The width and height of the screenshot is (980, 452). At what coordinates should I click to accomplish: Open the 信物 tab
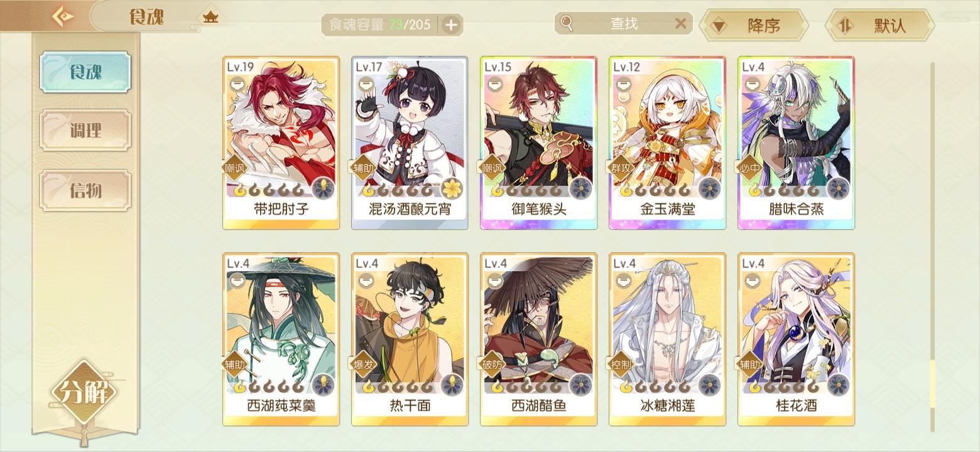click(x=85, y=190)
